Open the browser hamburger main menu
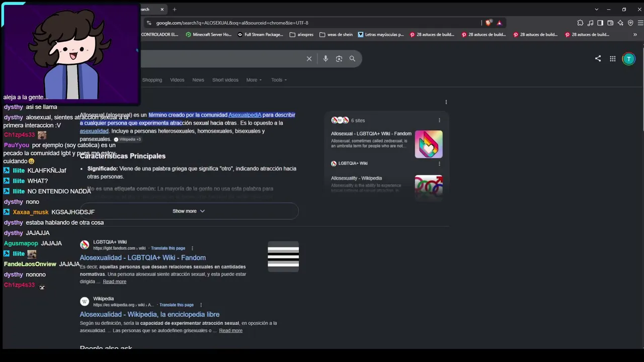 pos(640,23)
